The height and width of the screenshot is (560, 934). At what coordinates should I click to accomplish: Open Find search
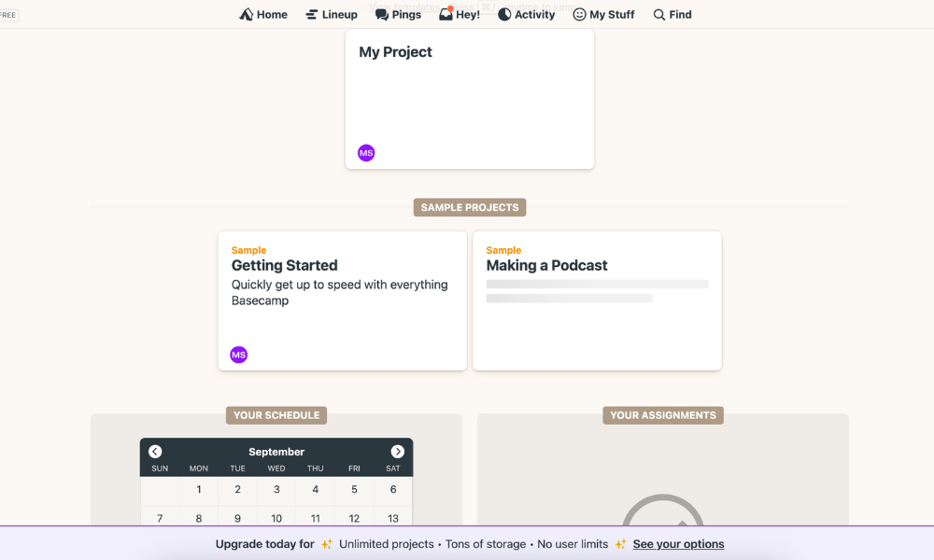pos(672,15)
